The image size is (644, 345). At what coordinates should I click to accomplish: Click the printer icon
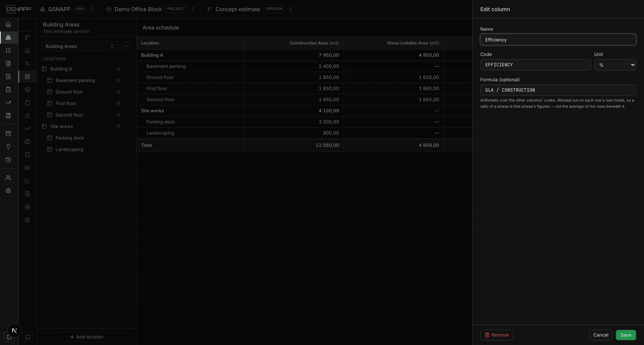[x=27, y=207]
